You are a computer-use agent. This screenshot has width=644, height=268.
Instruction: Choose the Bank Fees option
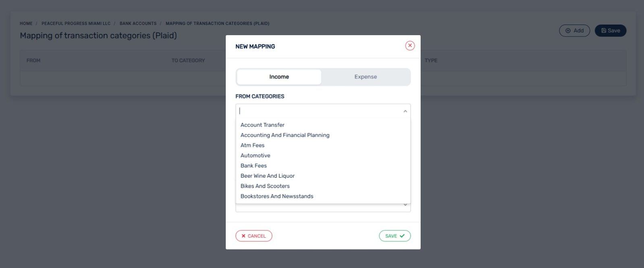pyautogui.click(x=254, y=165)
